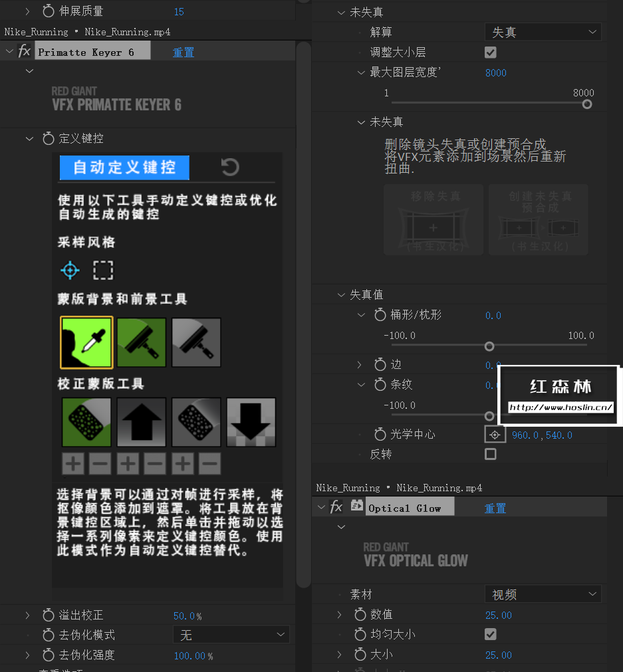The height and width of the screenshot is (672, 623).
Task: Toggle fx switch for Optical Glow
Action: 336,507
